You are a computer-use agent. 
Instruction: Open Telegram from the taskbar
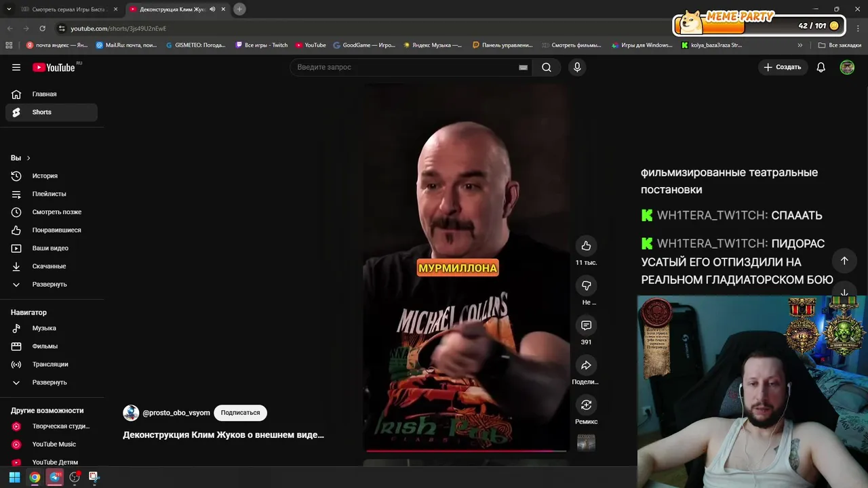coord(55,477)
